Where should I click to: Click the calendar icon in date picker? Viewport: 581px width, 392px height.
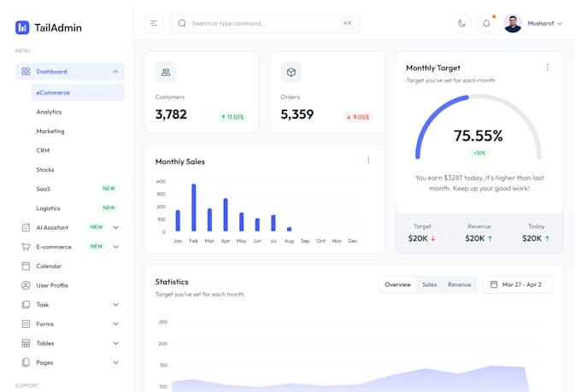(494, 284)
